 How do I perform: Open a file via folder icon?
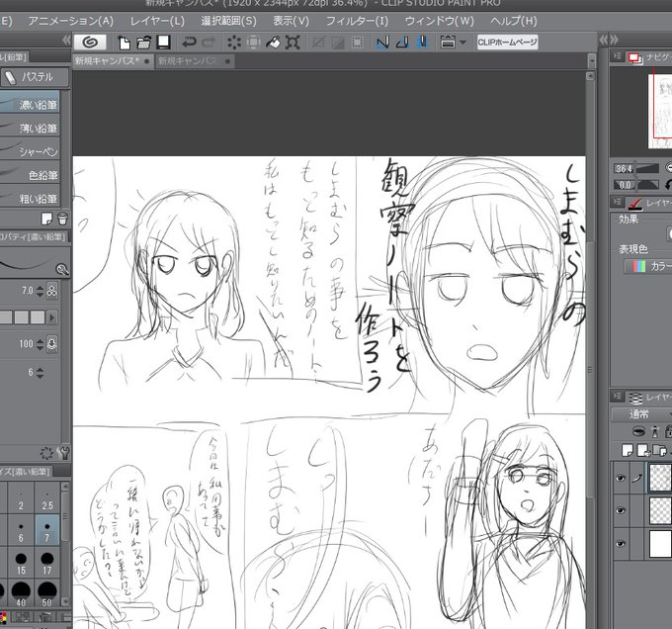pyautogui.click(x=144, y=43)
